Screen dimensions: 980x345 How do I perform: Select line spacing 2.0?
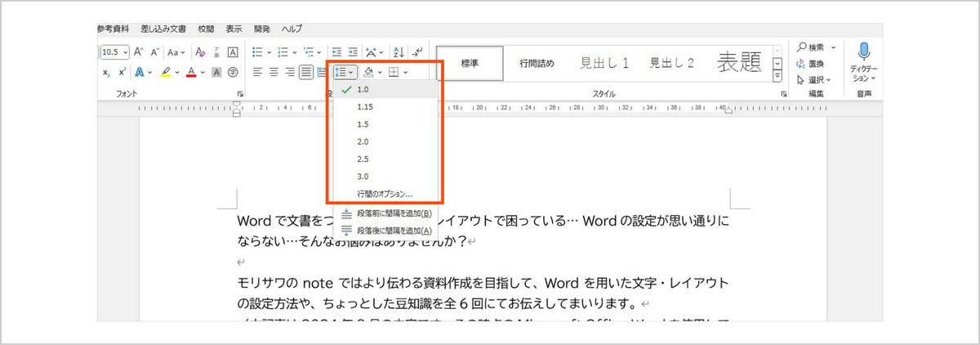click(385, 141)
